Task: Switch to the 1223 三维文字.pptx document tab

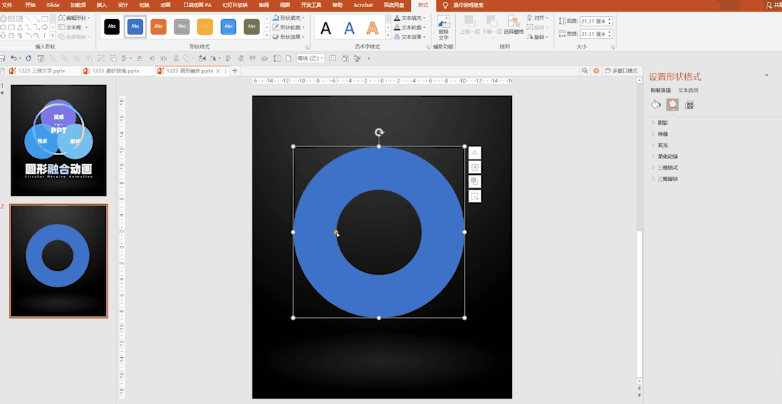Action: (x=43, y=71)
